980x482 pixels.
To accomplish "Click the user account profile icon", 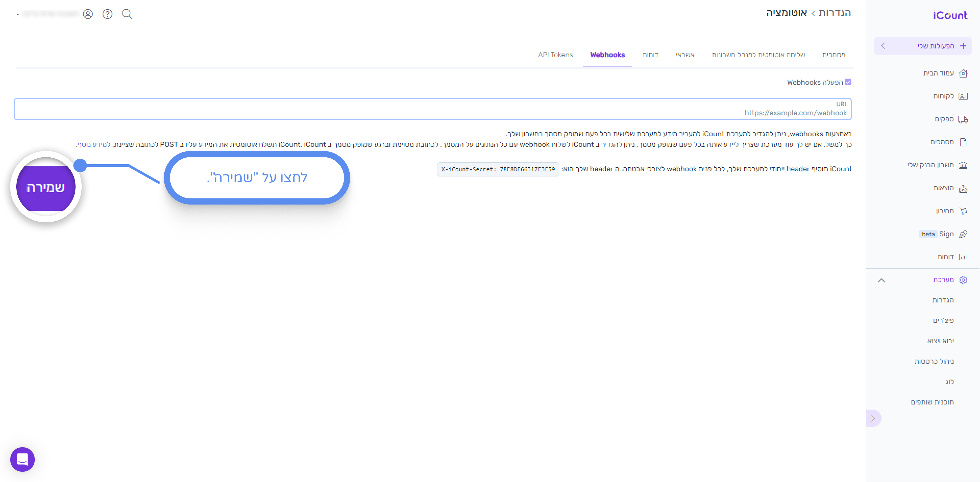I will tap(88, 14).
